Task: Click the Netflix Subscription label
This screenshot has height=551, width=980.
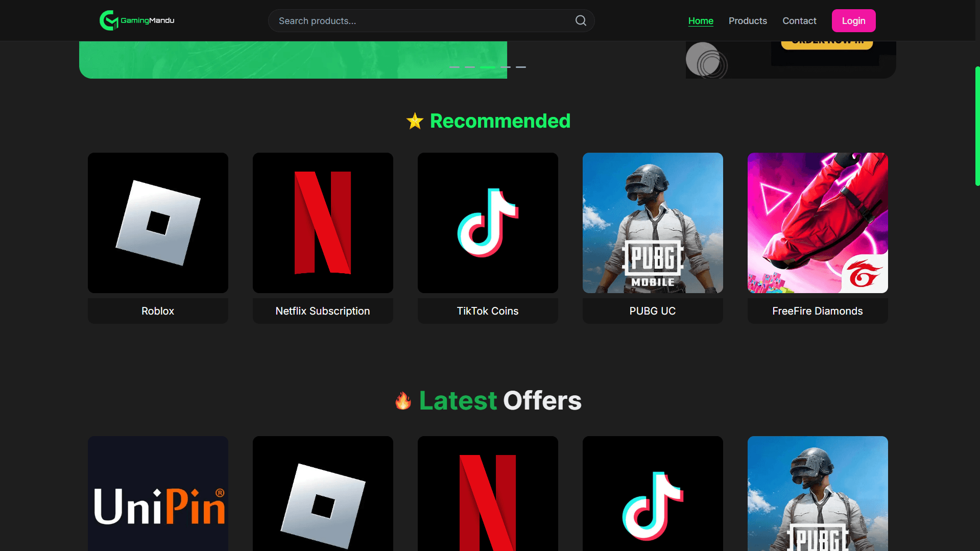Action: coord(323,311)
